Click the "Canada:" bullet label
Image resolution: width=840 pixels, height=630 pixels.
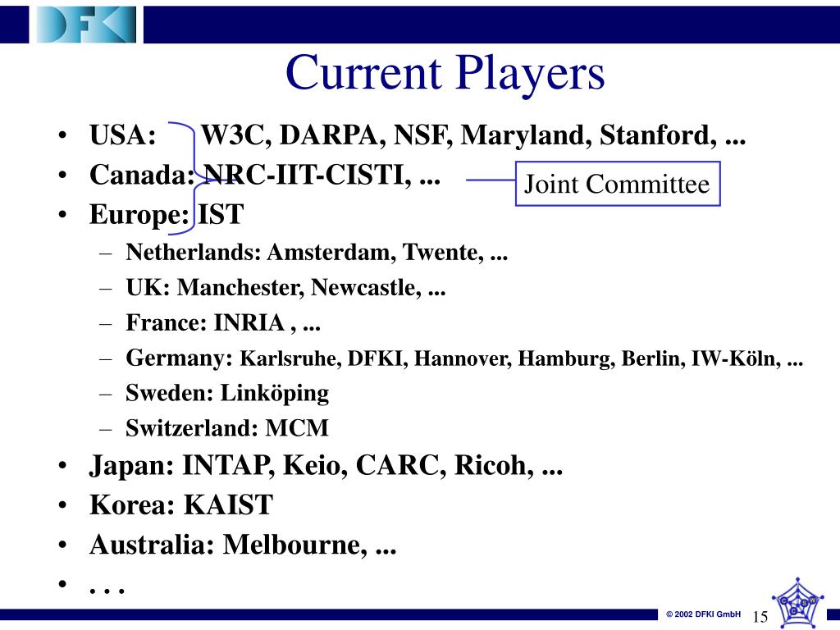tap(142, 175)
